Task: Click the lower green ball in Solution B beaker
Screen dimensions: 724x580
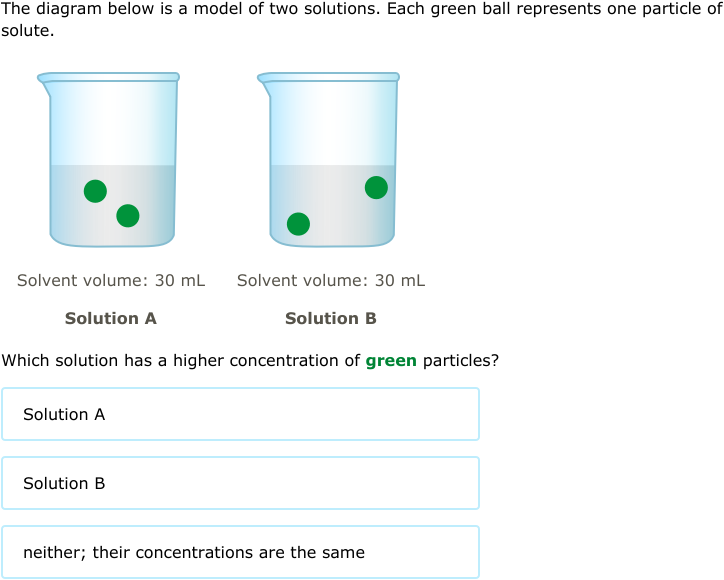Action: click(298, 224)
